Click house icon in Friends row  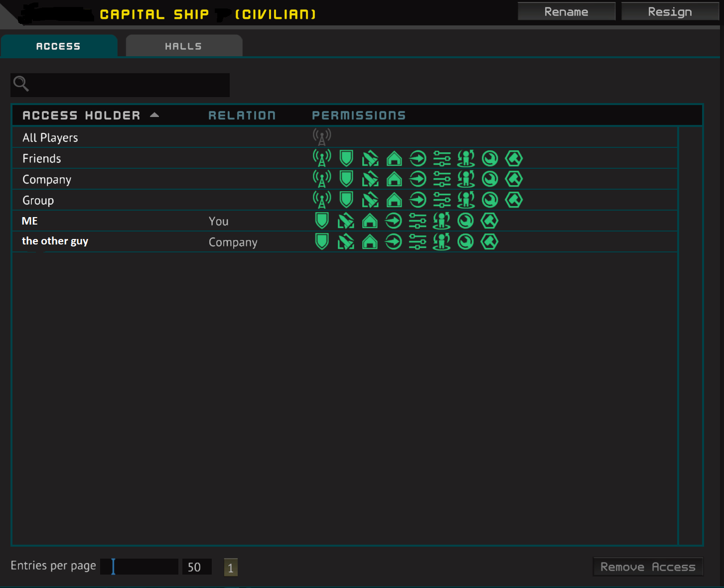394,159
